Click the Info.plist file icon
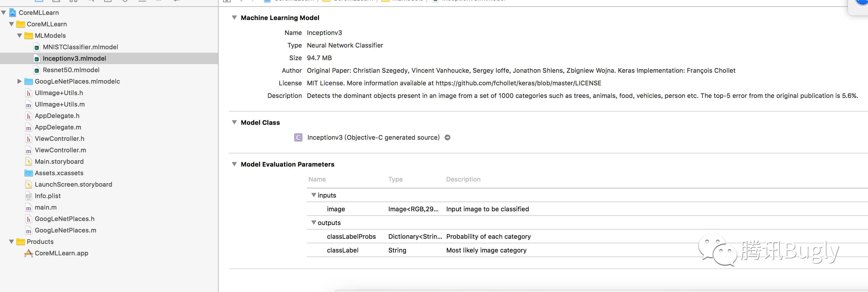Screen dimensions: 868x292 pos(29,196)
